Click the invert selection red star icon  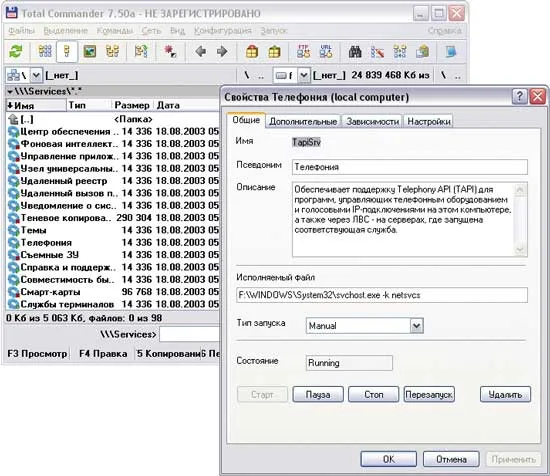pos(170,52)
